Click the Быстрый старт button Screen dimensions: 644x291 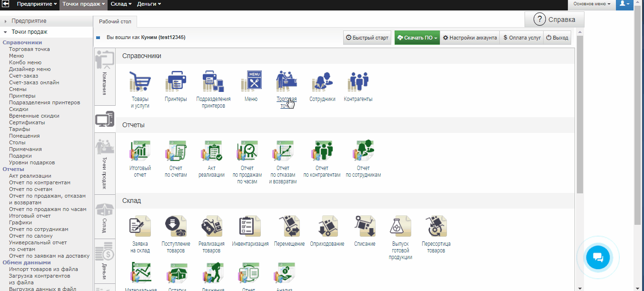point(367,38)
